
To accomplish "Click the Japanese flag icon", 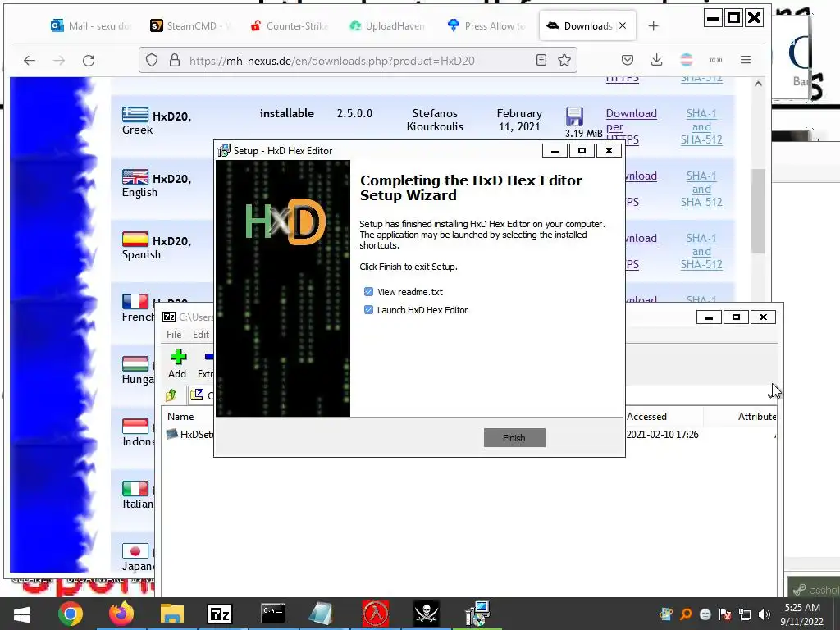I will 135,550.
